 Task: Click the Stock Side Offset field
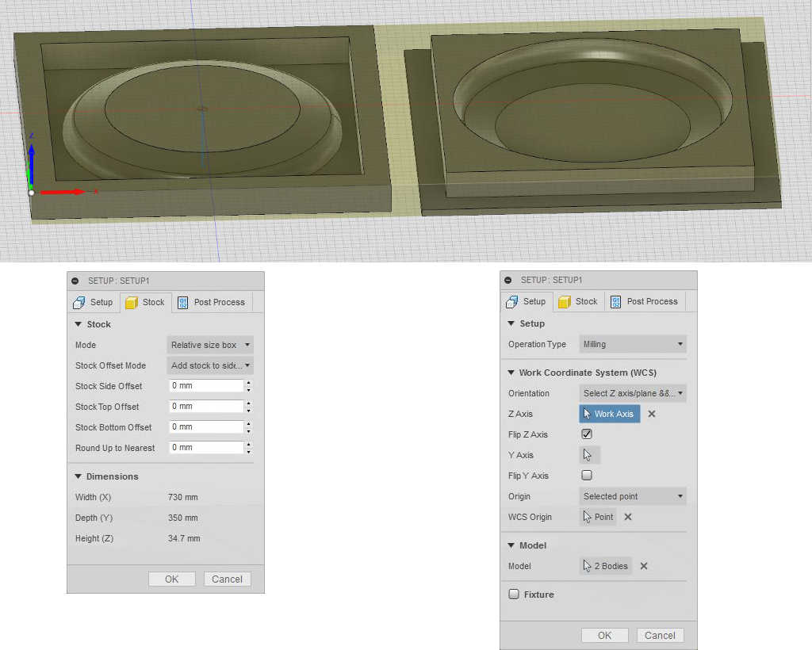click(x=206, y=385)
